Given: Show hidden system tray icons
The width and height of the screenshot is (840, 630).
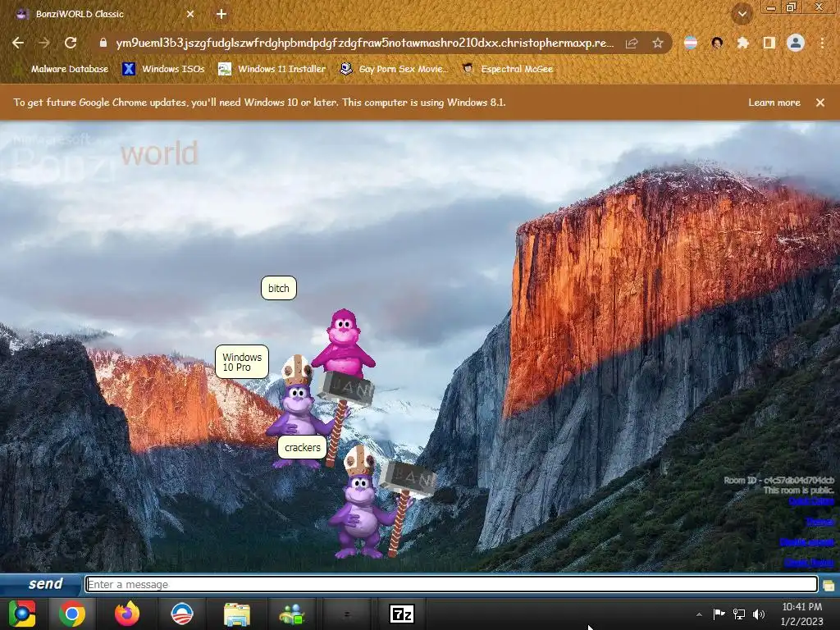Looking at the screenshot, I should click(x=699, y=614).
